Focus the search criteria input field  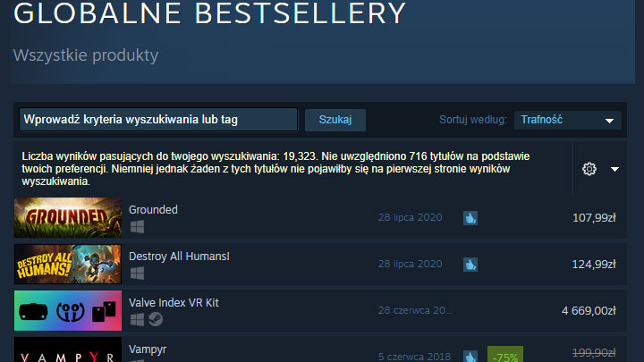coord(158,120)
